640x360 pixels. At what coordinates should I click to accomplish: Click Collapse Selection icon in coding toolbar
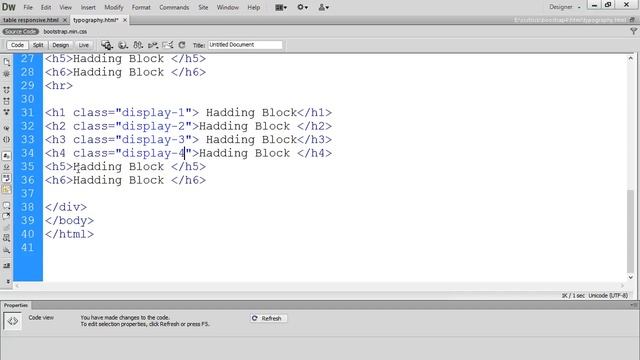point(7,101)
